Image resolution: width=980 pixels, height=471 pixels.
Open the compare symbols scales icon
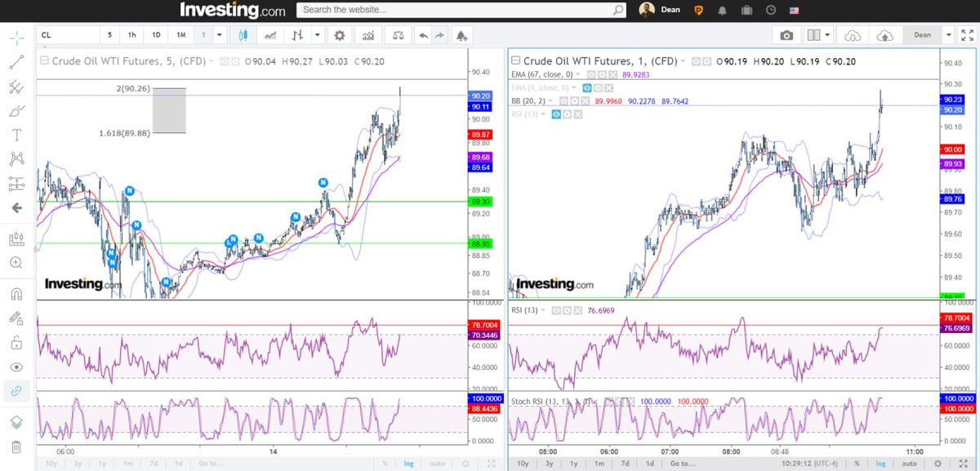point(397,36)
